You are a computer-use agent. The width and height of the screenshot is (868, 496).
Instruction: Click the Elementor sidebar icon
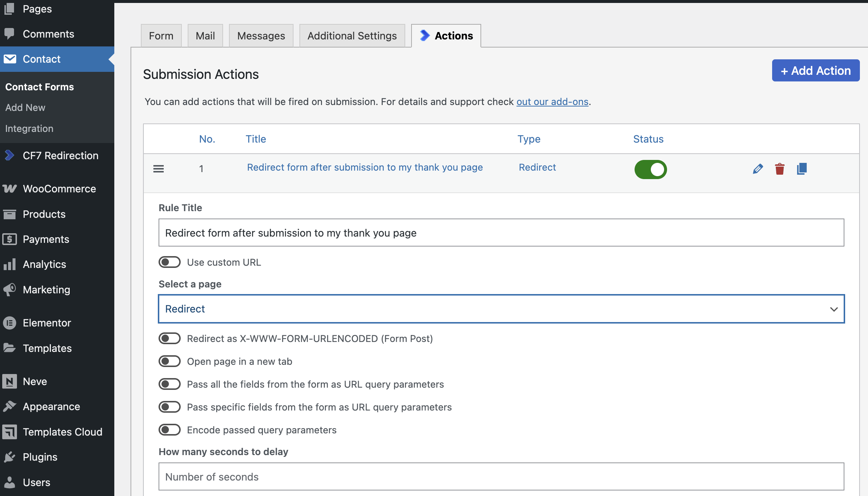click(10, 323)
